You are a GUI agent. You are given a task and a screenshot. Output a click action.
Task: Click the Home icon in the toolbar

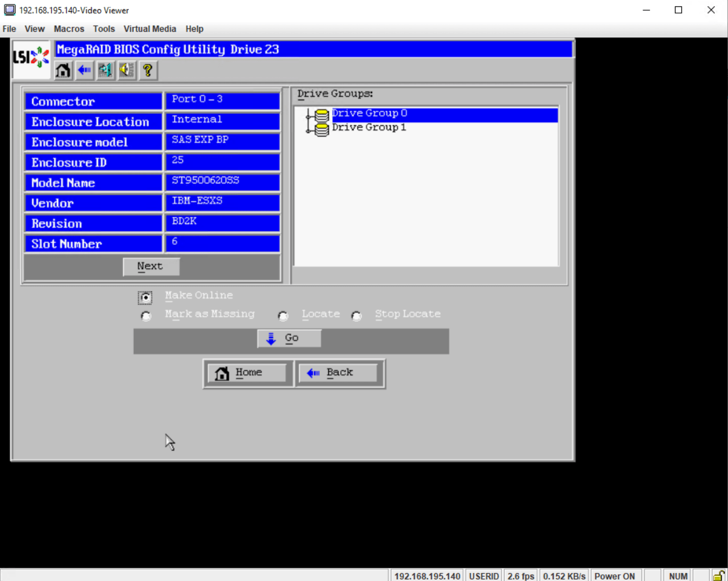[x=63, y=70]
